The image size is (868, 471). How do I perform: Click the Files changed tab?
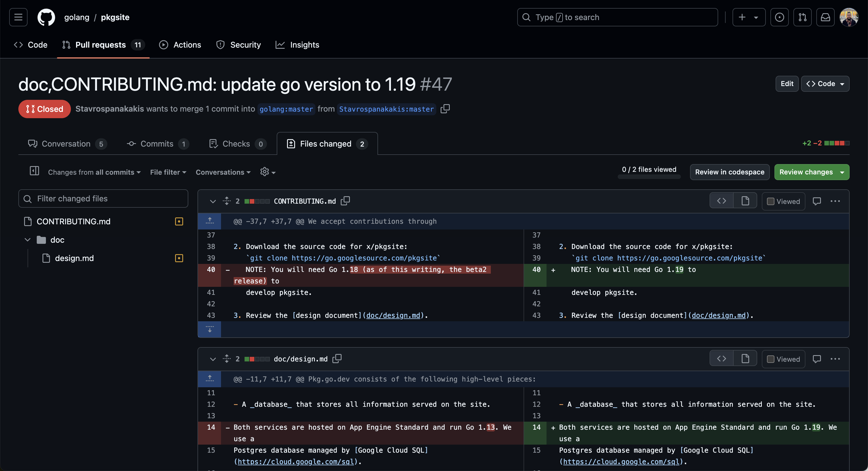click(325, 143)
